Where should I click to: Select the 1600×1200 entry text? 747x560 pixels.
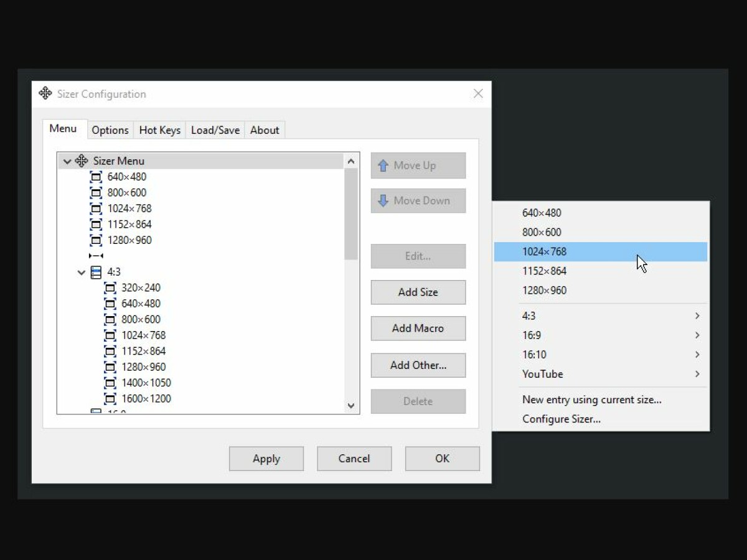click(146, 399)
